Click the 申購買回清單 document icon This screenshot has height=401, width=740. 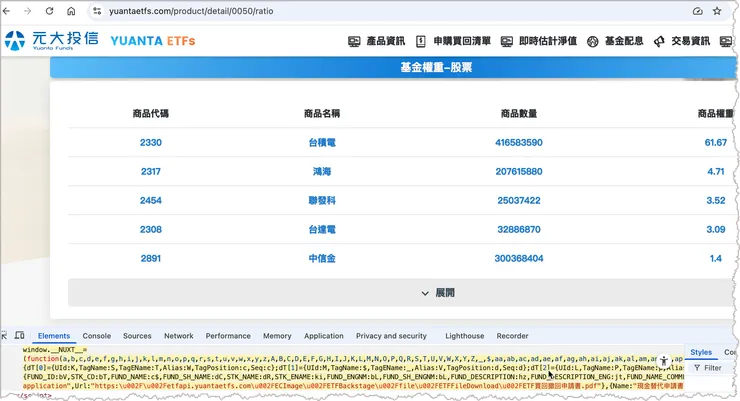click(x=420, y=42)
